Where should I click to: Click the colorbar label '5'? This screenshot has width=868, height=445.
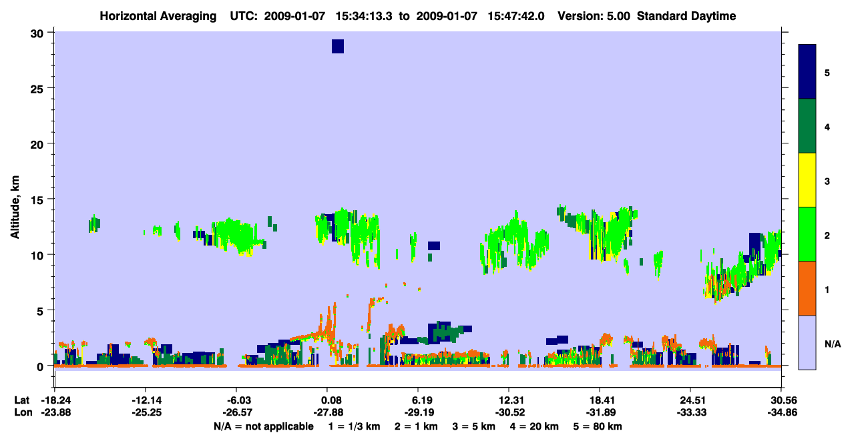tap(827, 72)
